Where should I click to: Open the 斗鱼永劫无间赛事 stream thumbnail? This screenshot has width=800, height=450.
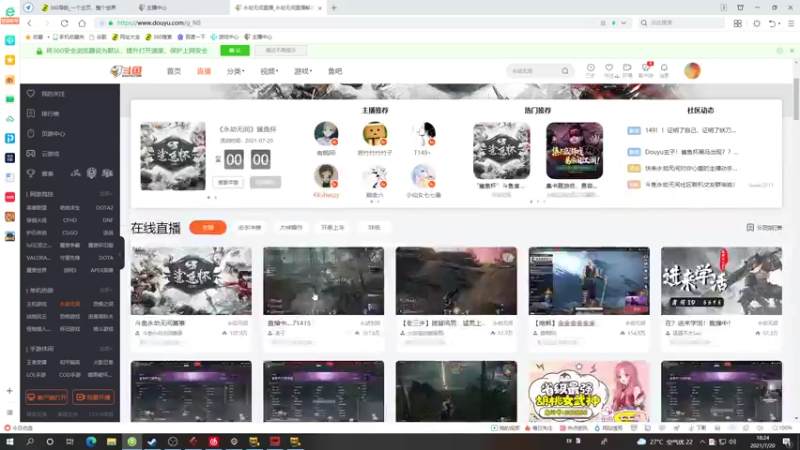coord(191,281)
